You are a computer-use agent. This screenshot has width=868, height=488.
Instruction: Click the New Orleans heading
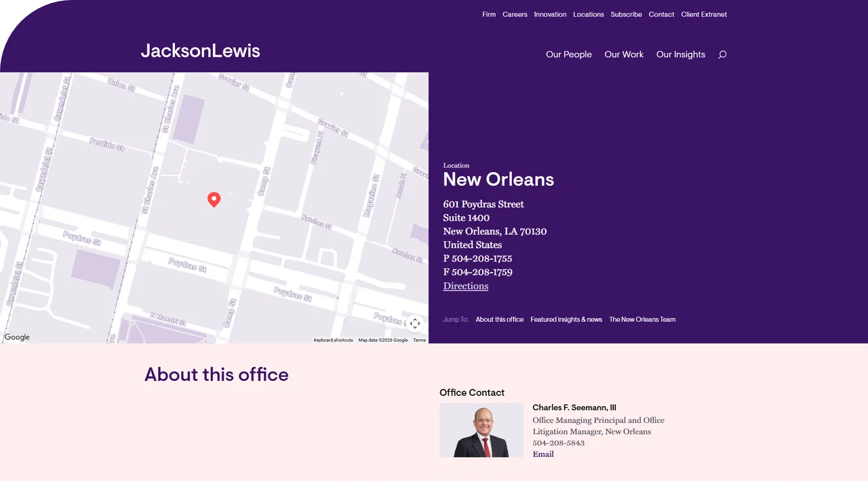pyautogui.click(x=498, y=179)
